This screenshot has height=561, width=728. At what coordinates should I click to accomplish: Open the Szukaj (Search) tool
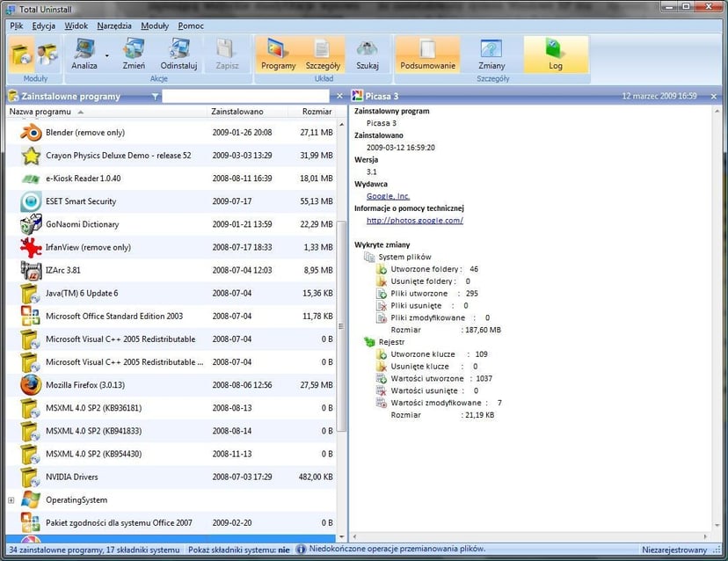point(368,53)
